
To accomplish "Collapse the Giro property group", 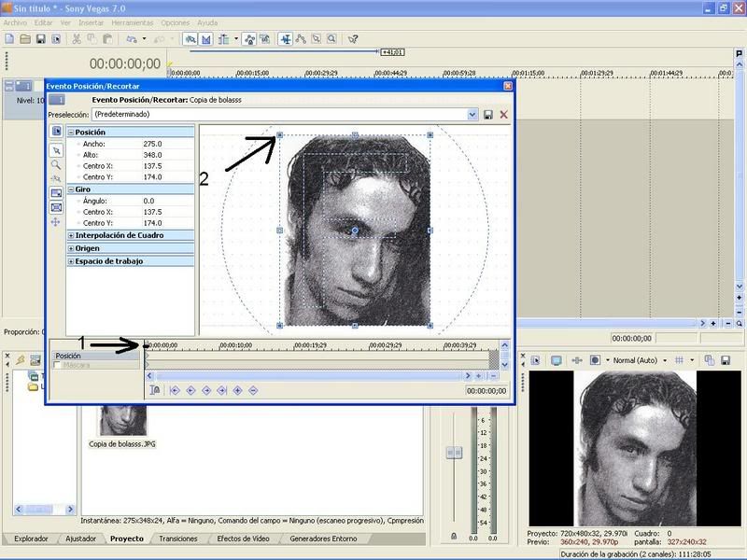I will (x=71, y=189).
